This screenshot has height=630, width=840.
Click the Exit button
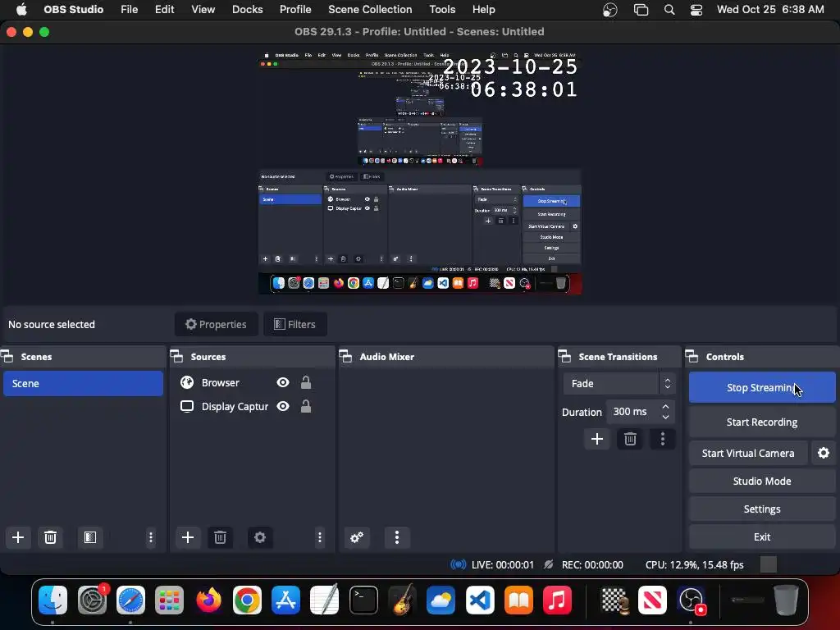pos(762,536)
